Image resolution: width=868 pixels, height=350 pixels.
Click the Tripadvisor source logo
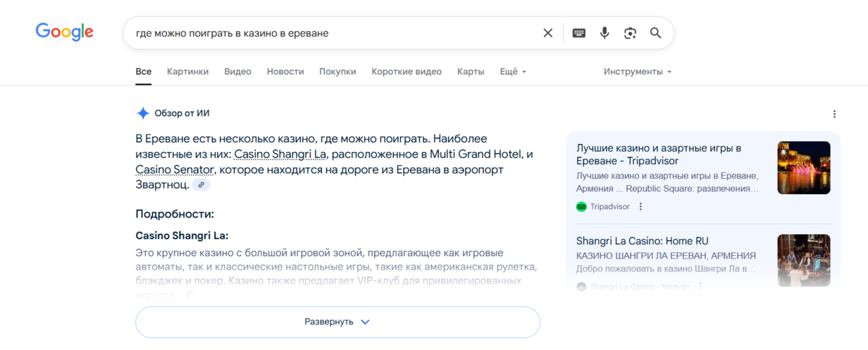(x=581, y=207)
